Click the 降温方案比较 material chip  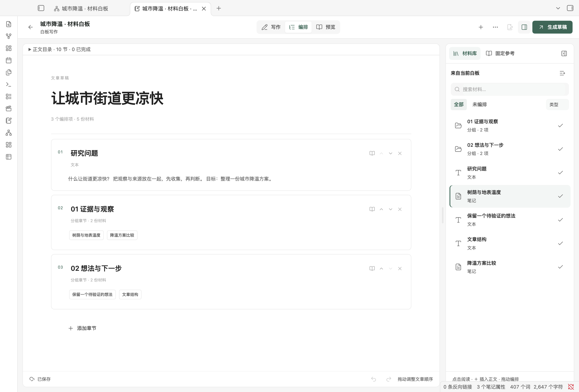122,235
